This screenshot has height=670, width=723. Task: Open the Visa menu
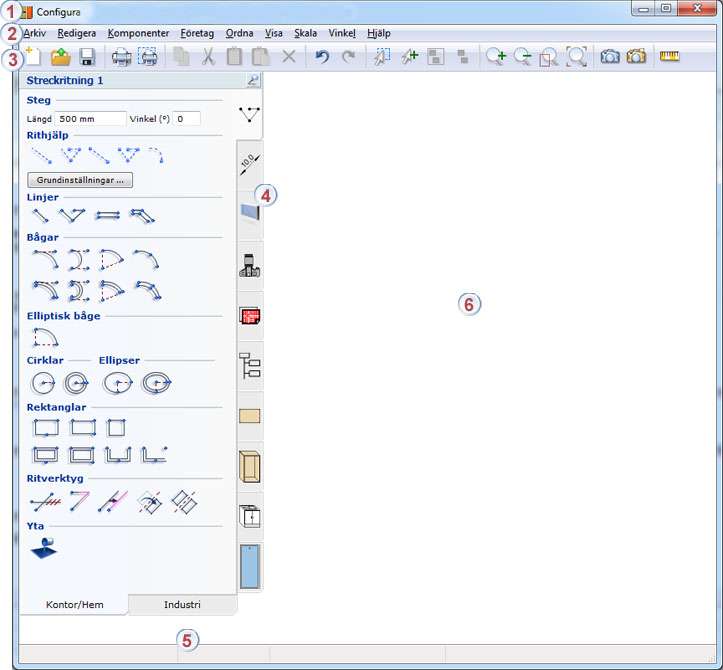click(x=273, y=33)
